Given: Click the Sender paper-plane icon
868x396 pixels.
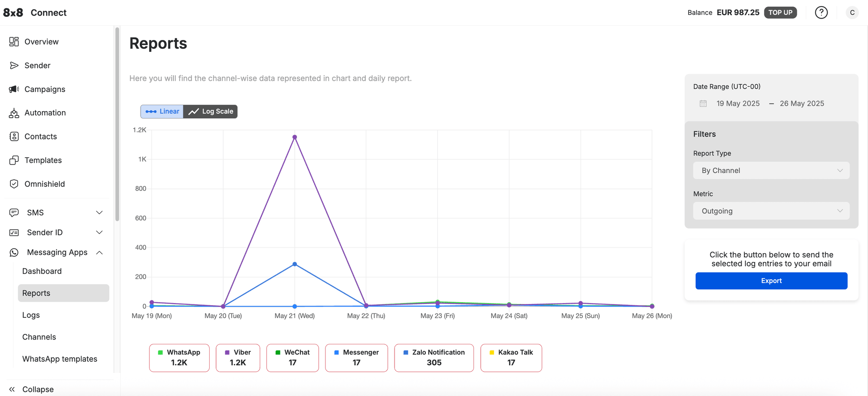Looking at the screenshot, I should 14,66.
